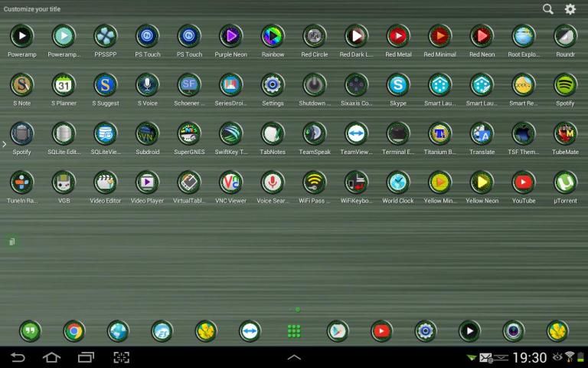588x368 pixels.
Task: Expand the bottom navigation bar up chevron
Action: [x=294, y=357]
